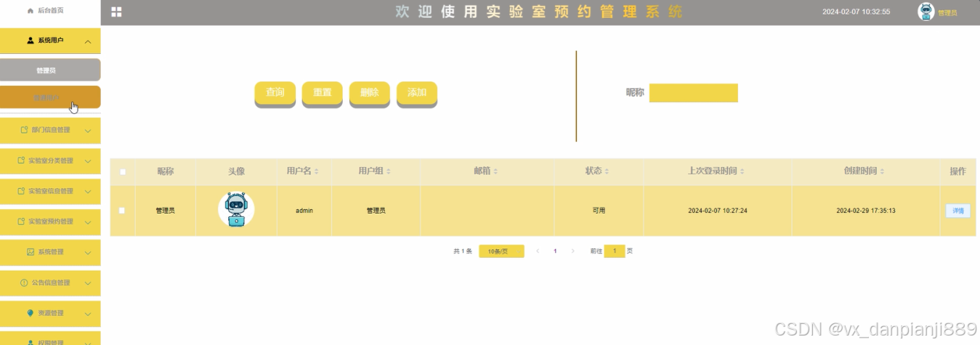Open the 部门信息管理 menu label
The height and width of the screenshot is (345, 980).
[x=51, y=130]
